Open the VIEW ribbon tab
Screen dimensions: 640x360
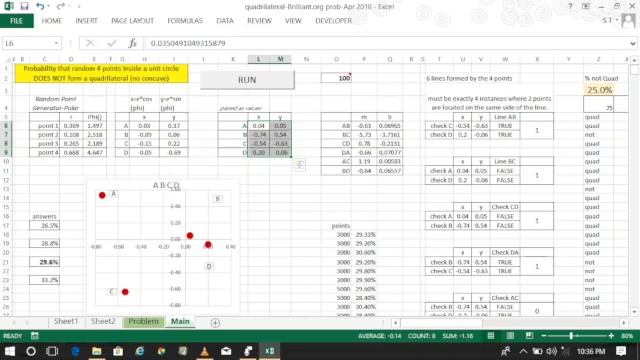click(293, 21)
